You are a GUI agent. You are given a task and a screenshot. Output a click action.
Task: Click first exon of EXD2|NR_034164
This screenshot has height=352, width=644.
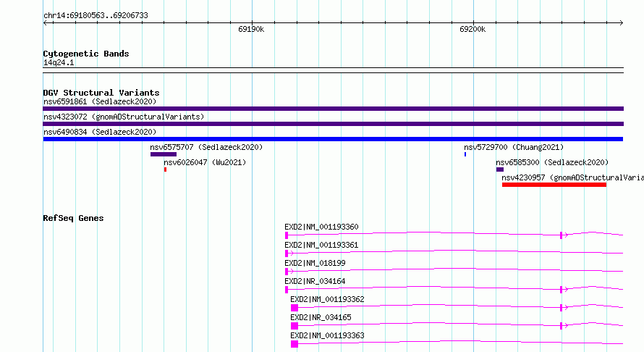(x=287, y=290)
